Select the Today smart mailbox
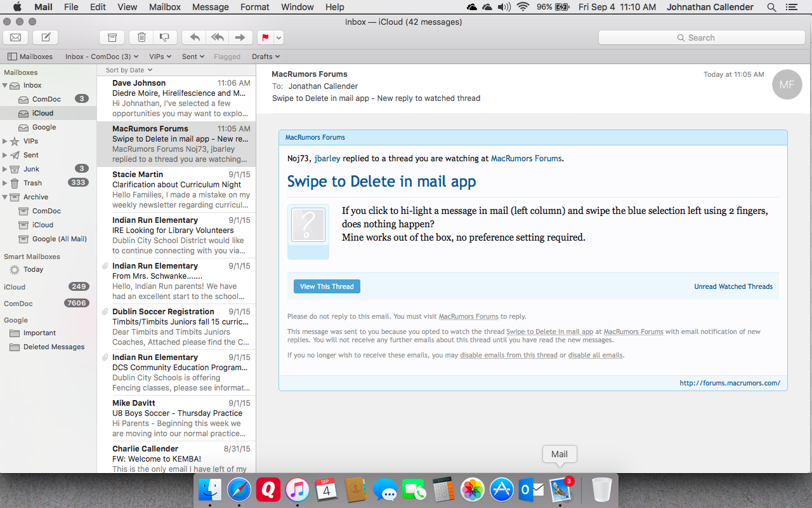 coord(48,269)
